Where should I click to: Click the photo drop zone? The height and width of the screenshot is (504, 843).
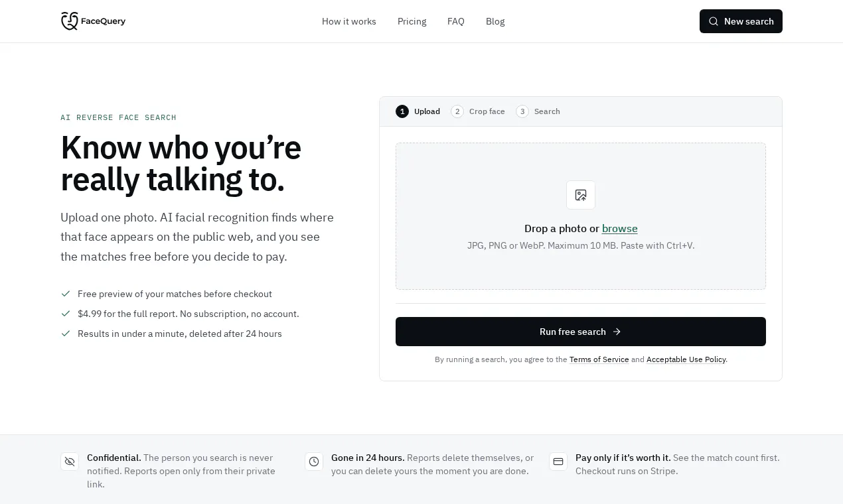[x=581, y=216]
